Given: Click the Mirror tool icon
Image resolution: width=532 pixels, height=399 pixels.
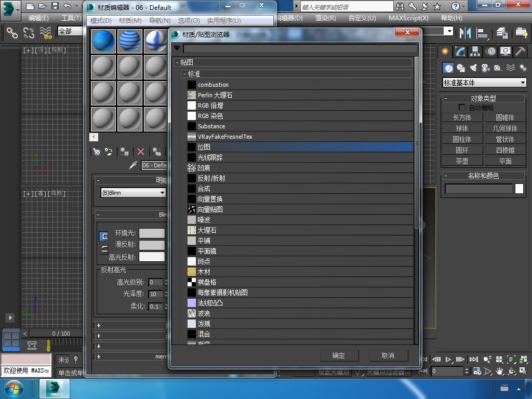Looking at the screenshot, I should pyautogui.click(x=465, y=33).
